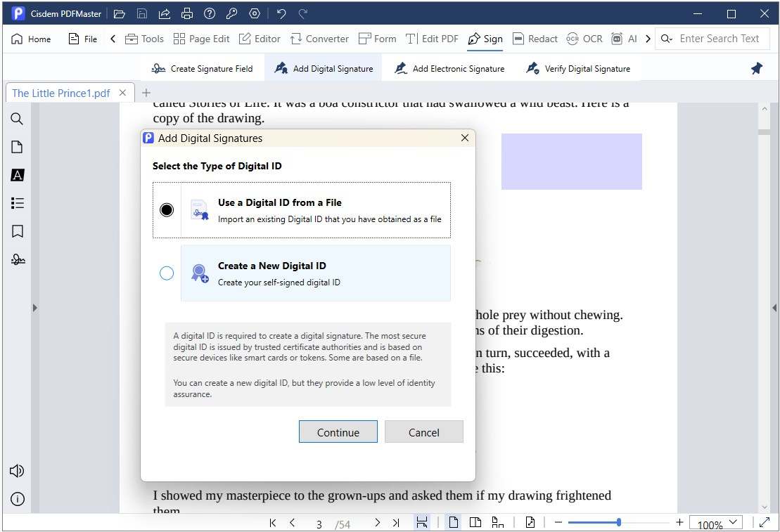Viewport: 780px width, 532px height.
Task: Start Read Aloud with the speaker icon
Action: coord(16,471)
